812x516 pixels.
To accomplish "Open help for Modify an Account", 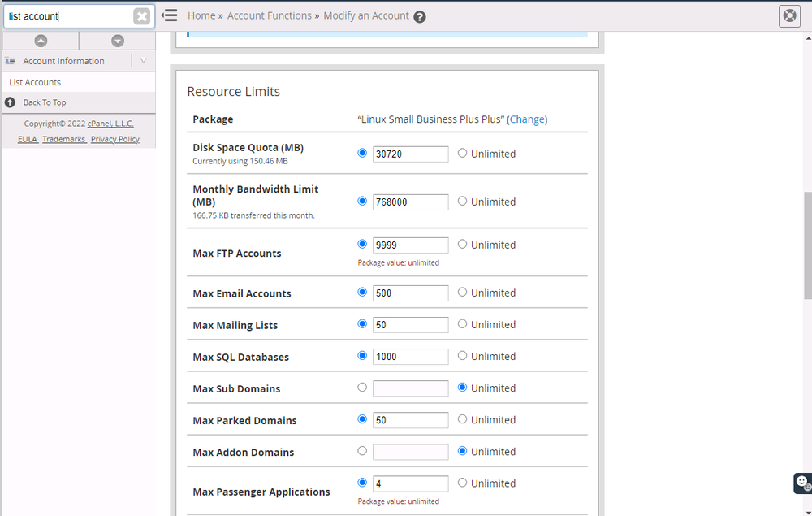I will click(x=420, y=17).
